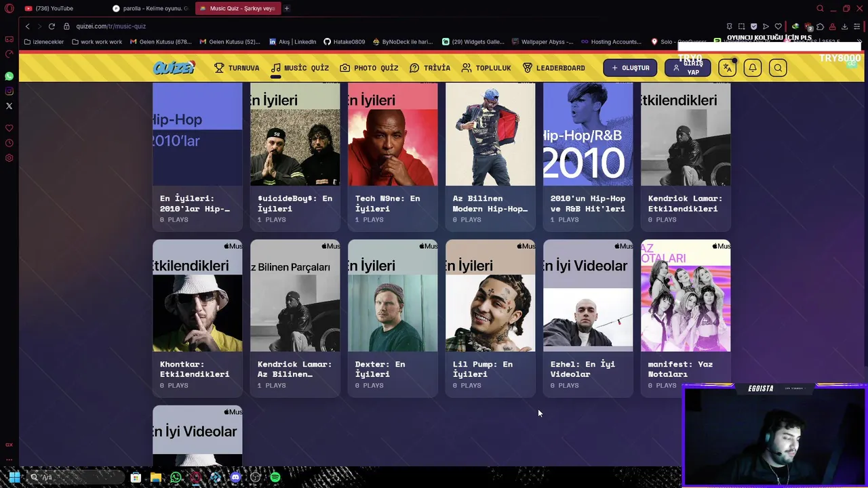Search open tabs via the magnifier icon
This screenshot has width=868, height=488.
[x=820, y=8]
